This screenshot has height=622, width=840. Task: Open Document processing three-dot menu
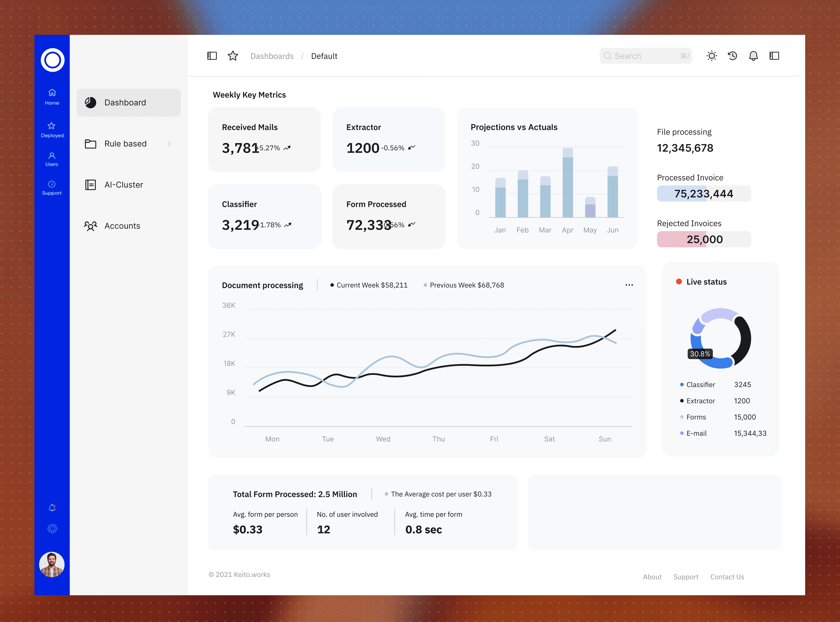[629, 285]
